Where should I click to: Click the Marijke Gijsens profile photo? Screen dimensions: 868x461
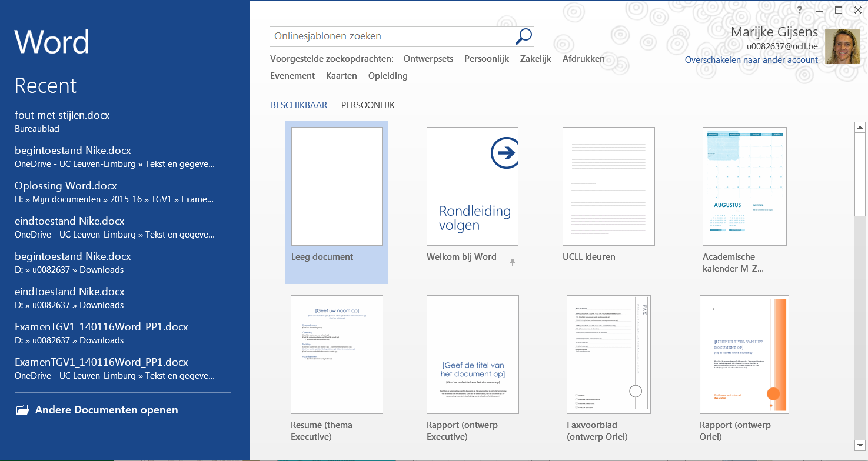pos(843,46)
